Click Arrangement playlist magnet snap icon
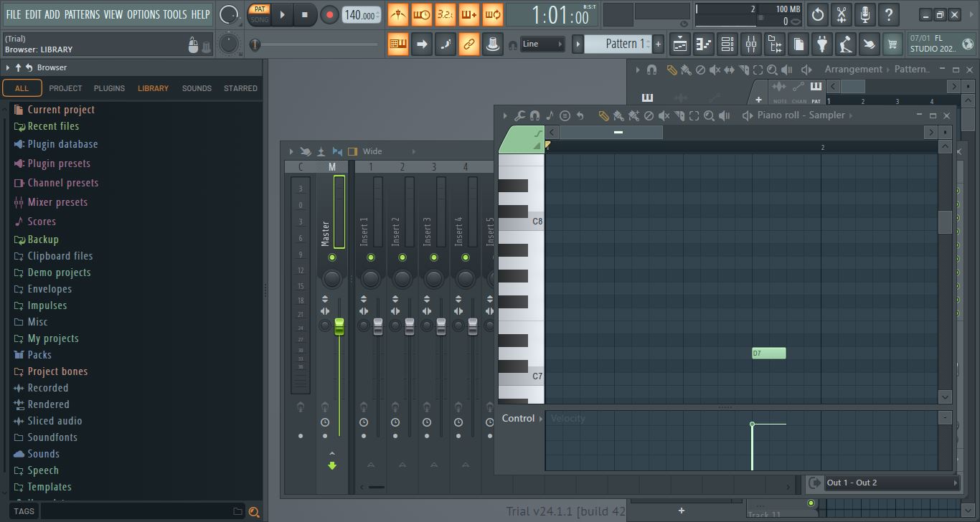The height and width of the screenshot is (522, 980). [651, 70]
